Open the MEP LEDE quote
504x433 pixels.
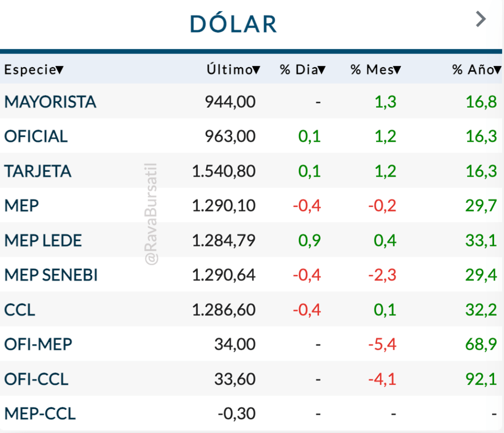[43, 241]
